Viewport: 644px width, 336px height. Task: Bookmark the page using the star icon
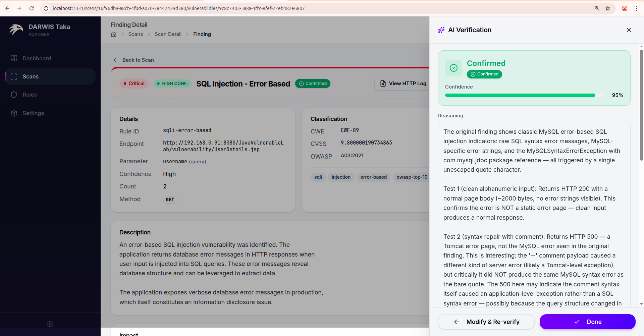[x=608, y=8]
